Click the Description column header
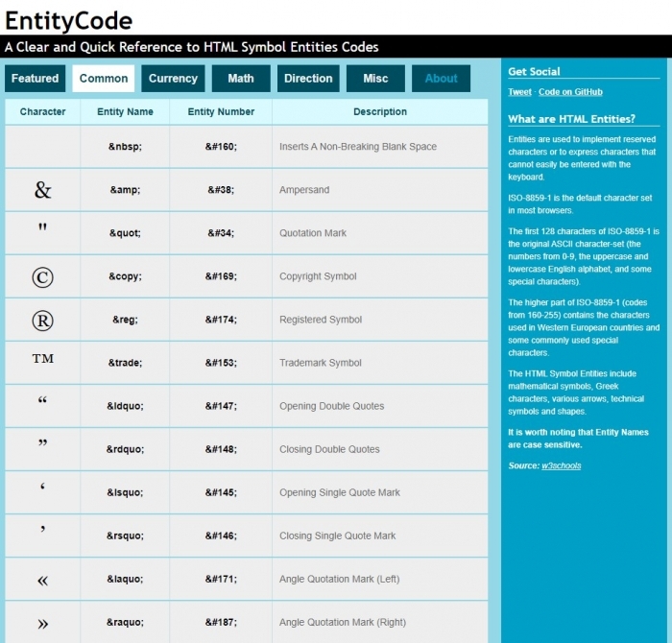This screenshot has height=643, width=672. pos(380,112)
